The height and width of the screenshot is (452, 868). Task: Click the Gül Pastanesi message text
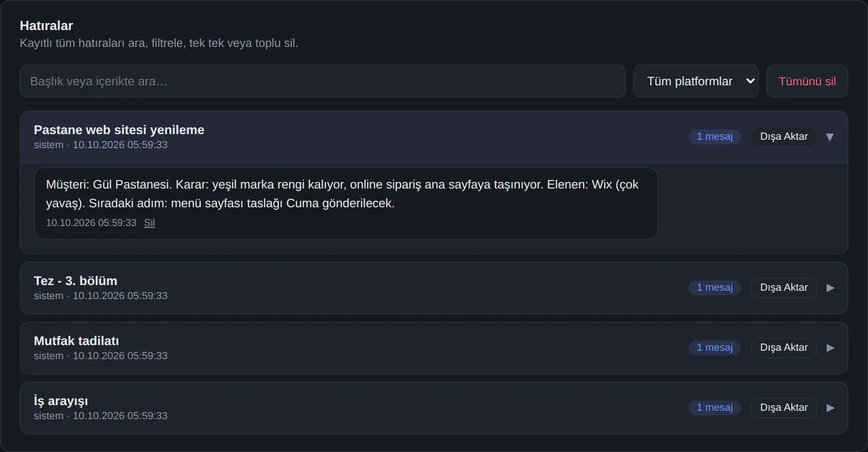(x=342, y=194)
